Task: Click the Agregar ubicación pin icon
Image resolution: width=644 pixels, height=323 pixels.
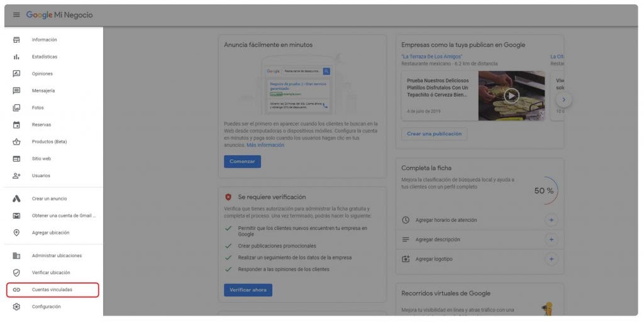Action: click(x=16, y=233)
